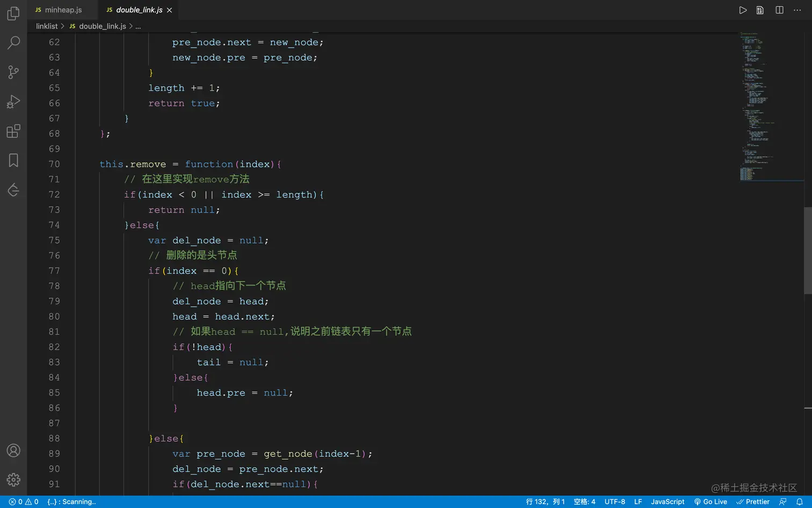This screenshot has width=812, height=508.
Task: Change indentation via the 空格: 4 item
Action: point(584,502)
